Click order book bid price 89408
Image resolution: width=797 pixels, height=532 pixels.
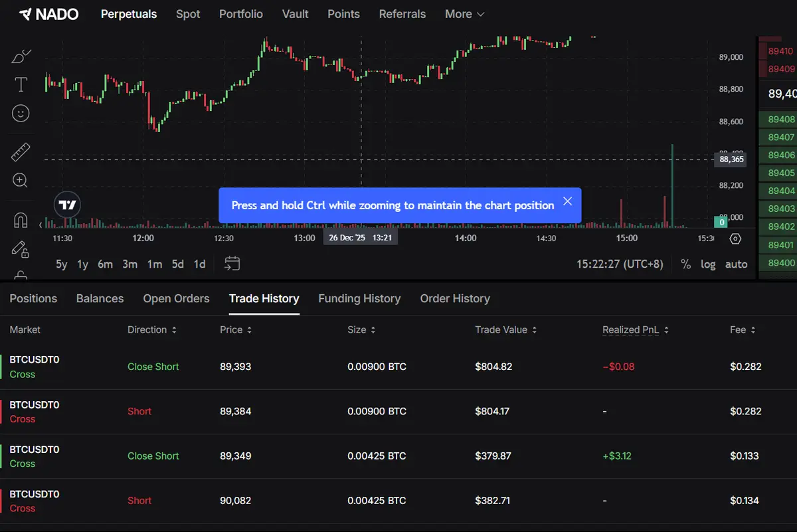781,120
